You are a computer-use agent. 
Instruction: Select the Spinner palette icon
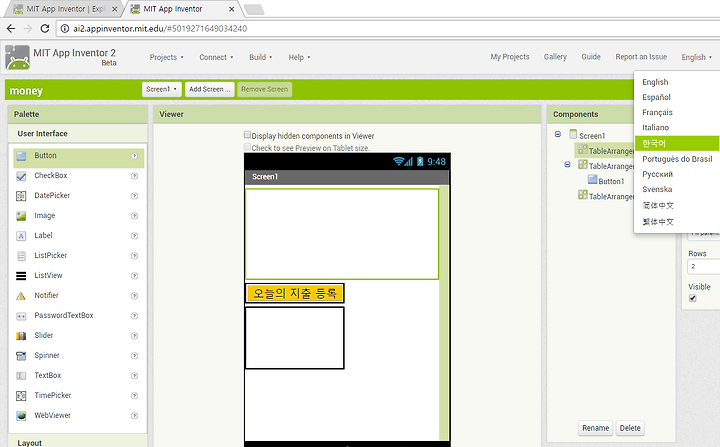point(21,356)
